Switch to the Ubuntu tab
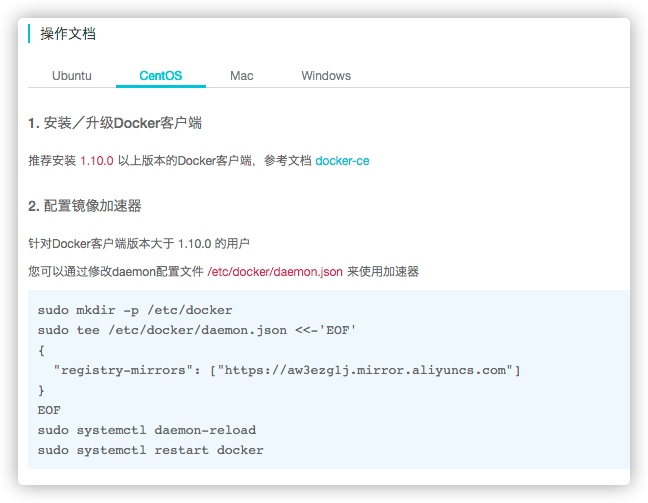Screen dimensions: 648x503 click(x=72, y=76)
